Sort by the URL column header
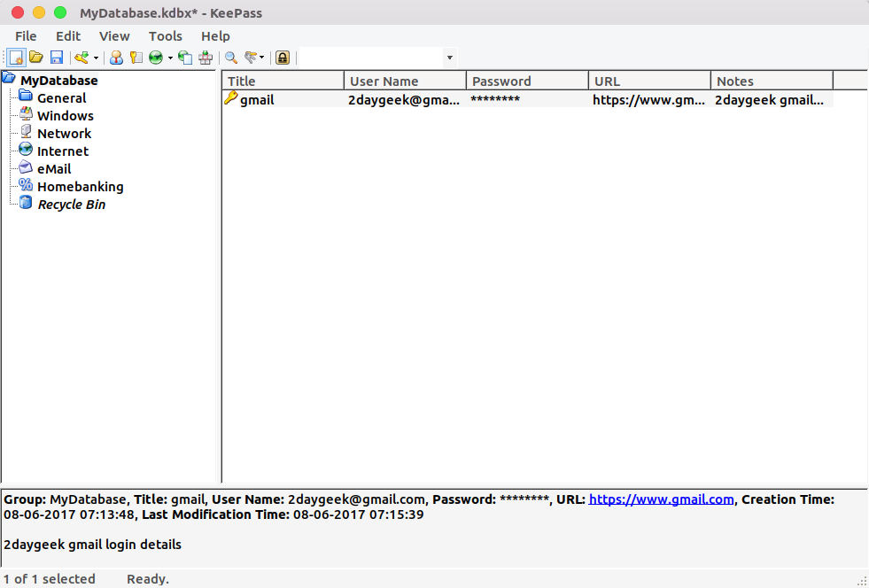Image resolution: width=869 pixels, height=588 pixels. tap(649, 81)
